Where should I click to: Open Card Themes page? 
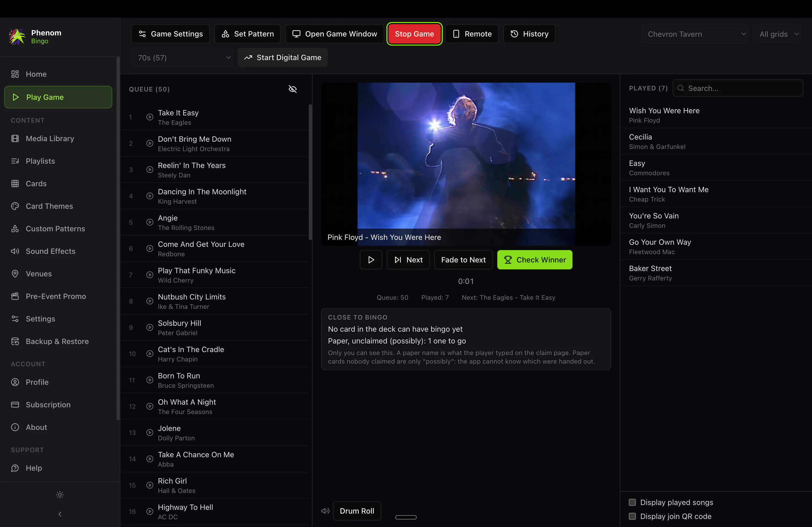58,206
